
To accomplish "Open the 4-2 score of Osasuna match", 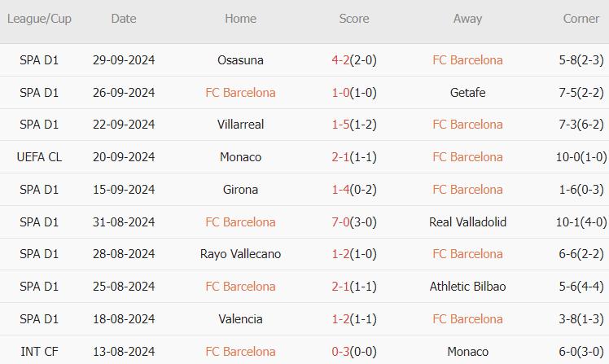I will coord(340,60).
